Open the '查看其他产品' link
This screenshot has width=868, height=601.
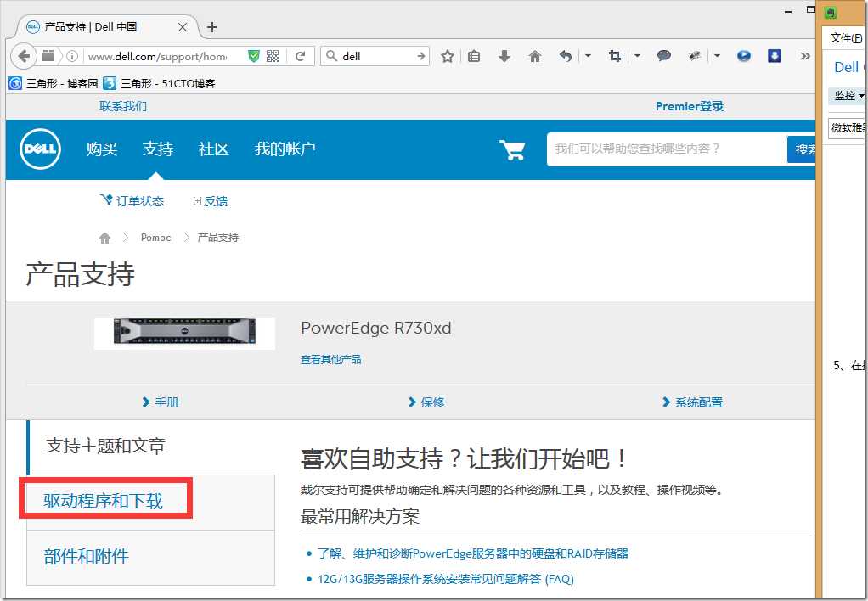pos(331,360)
